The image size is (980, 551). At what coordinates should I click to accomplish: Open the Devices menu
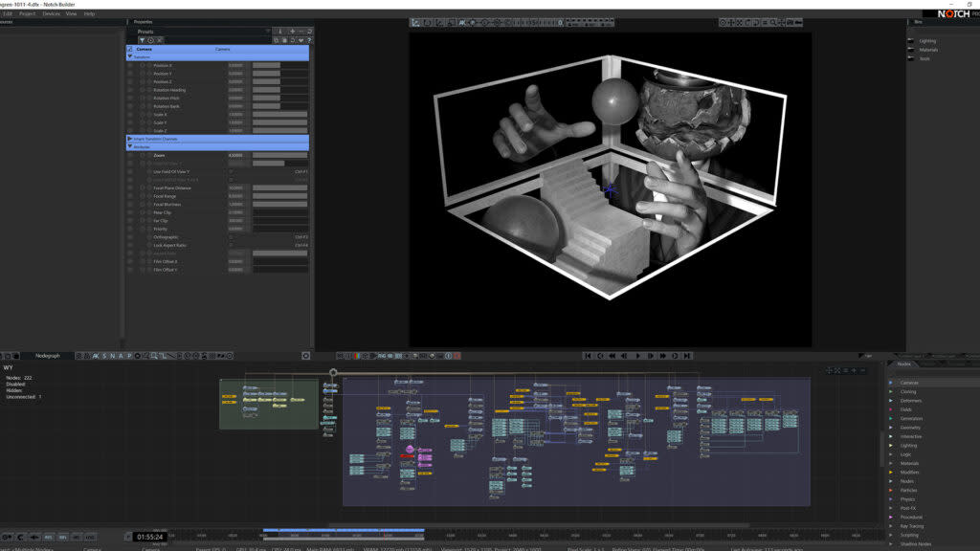(51, 13)
